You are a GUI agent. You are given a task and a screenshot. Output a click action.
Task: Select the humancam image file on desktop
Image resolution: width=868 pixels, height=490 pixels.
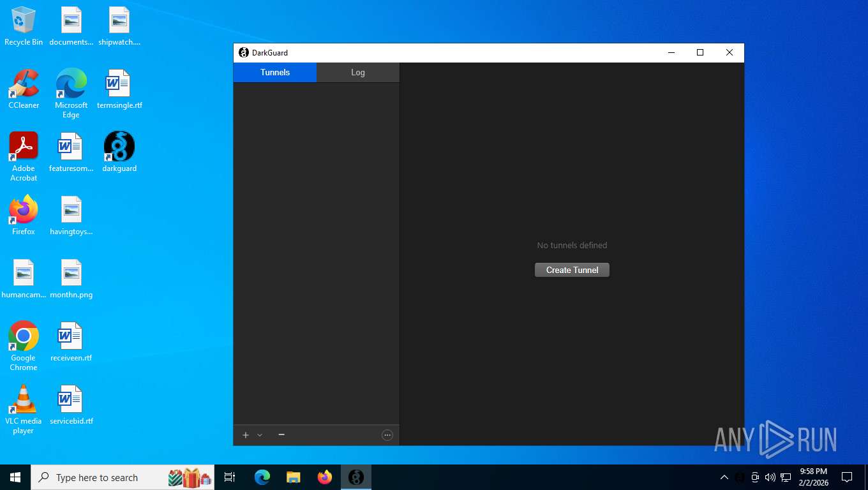pos(24,279)
